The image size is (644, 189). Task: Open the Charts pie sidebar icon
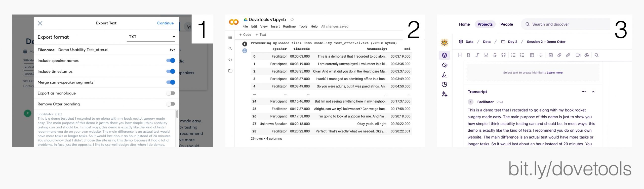(445, 84)
